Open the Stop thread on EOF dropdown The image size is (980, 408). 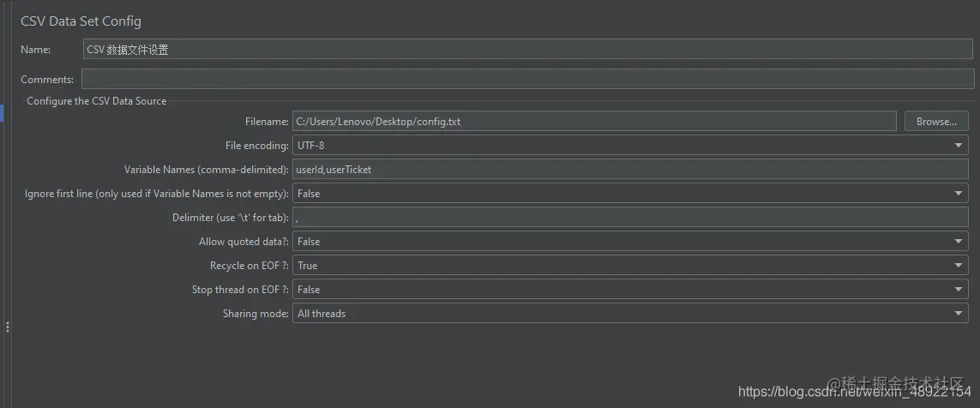630,290
